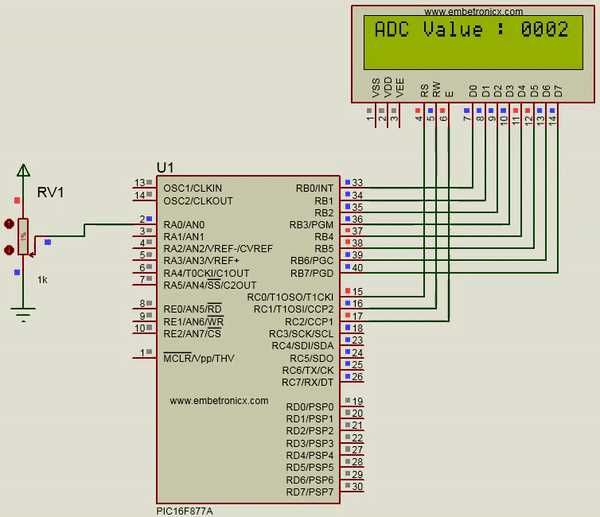Select the VSS pin label on the LCD
The width and height of the screenshot is (600, 517).
(376, 87)
